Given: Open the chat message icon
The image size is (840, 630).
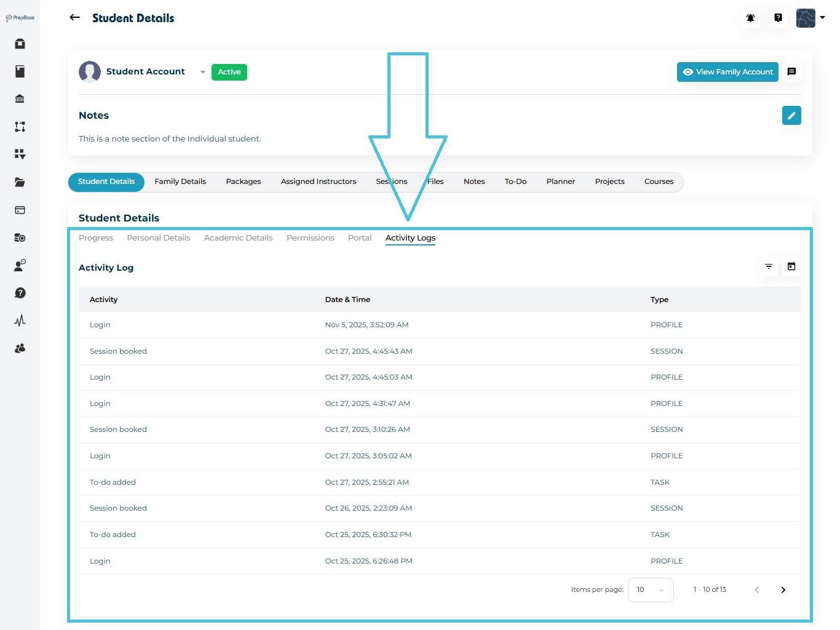Looking at the screenshot, I should click(x=791, y=72).
